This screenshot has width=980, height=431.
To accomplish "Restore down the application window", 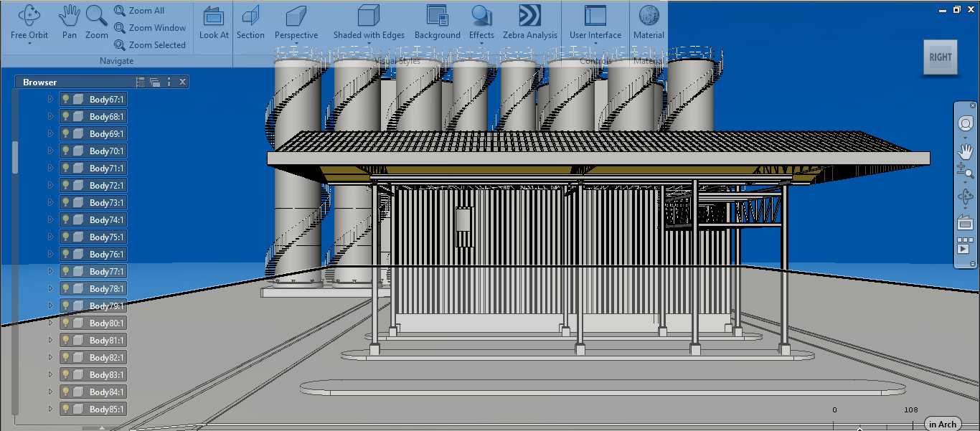I will coord(956,10).
